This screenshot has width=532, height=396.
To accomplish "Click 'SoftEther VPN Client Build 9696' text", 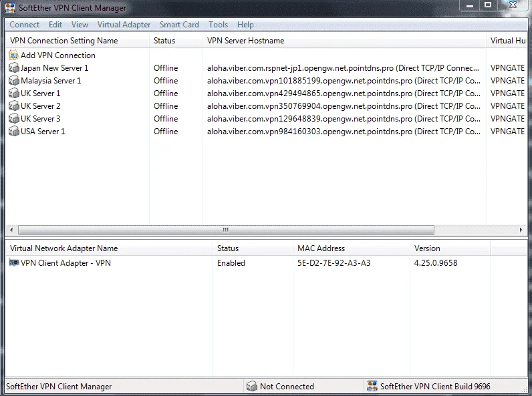I will [x=435, y=387].
